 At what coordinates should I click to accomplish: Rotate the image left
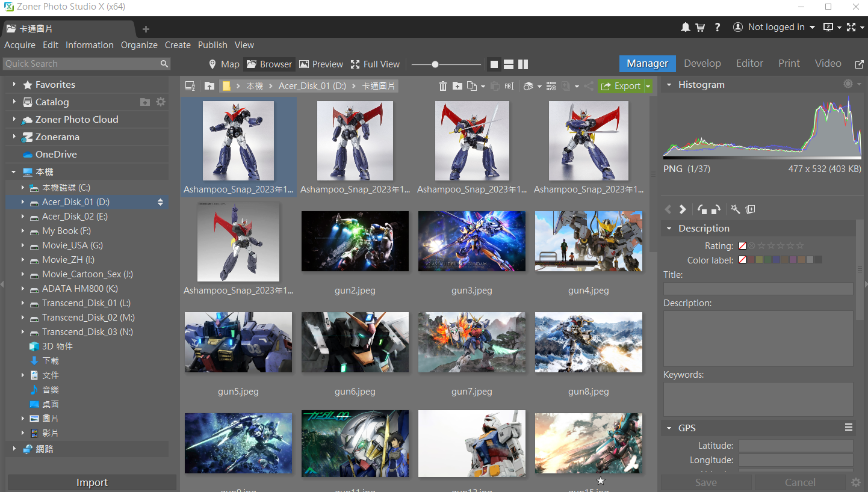tap(702, 209)
